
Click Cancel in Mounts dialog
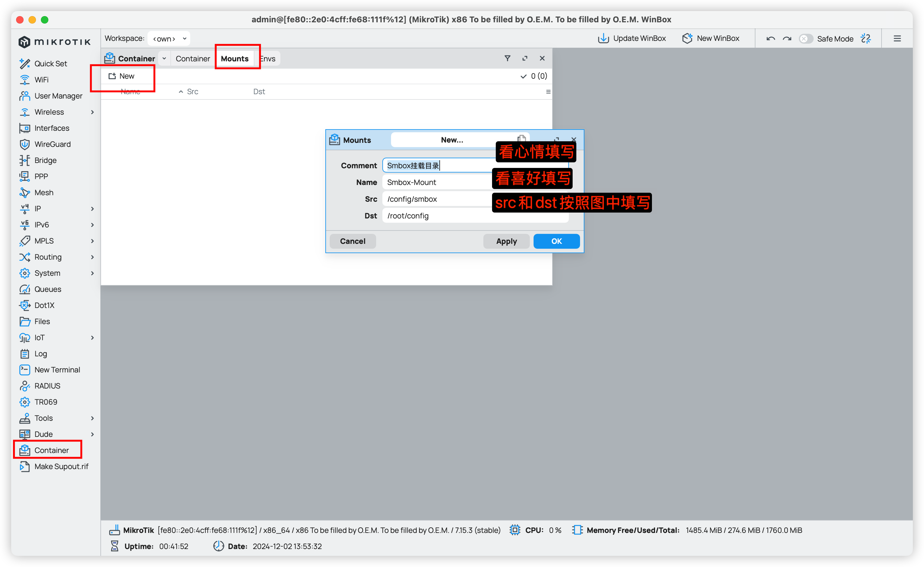click(353, 241)
